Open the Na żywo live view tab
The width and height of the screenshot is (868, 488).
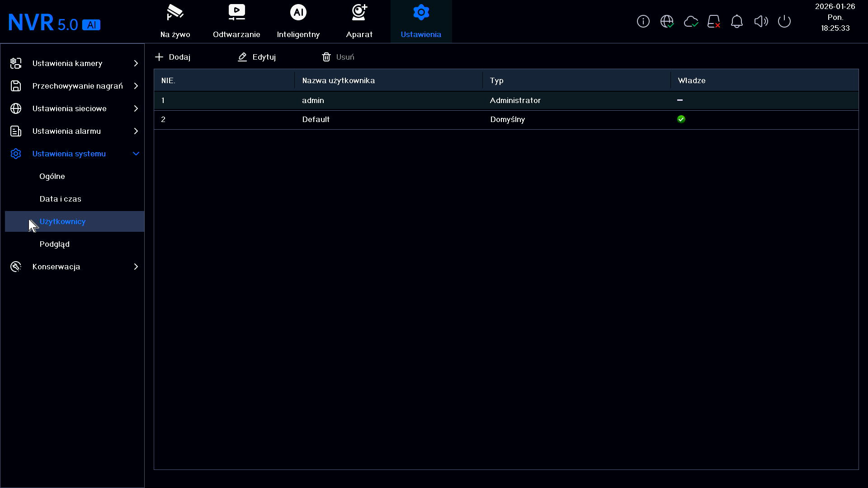[x=175, y=22]
